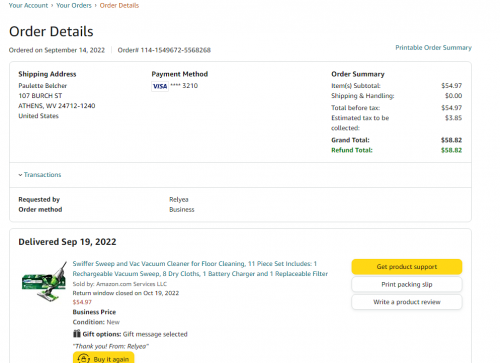500x363 pixels.
Task: Click Write a product review button
Action: coord(407,302)
